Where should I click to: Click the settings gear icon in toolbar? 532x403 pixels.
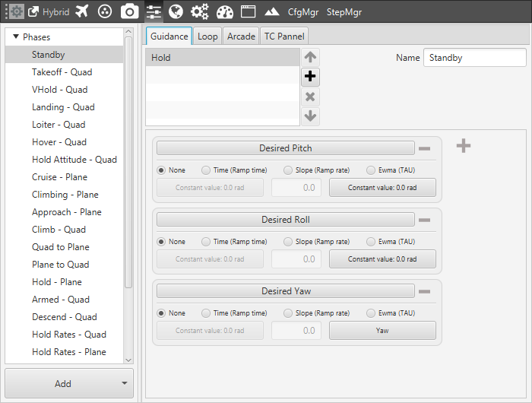click(16, 12)
